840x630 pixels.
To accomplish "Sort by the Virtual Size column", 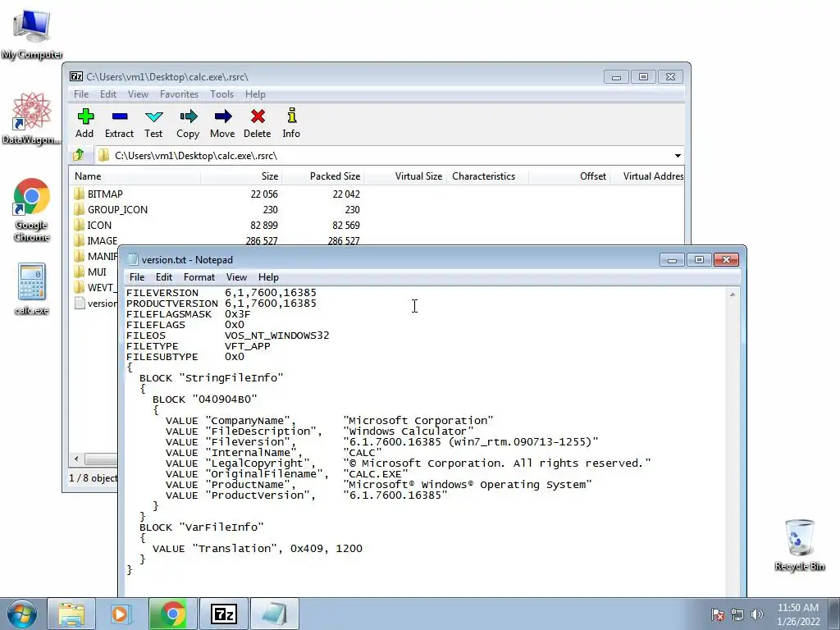I will pos(405,176).
